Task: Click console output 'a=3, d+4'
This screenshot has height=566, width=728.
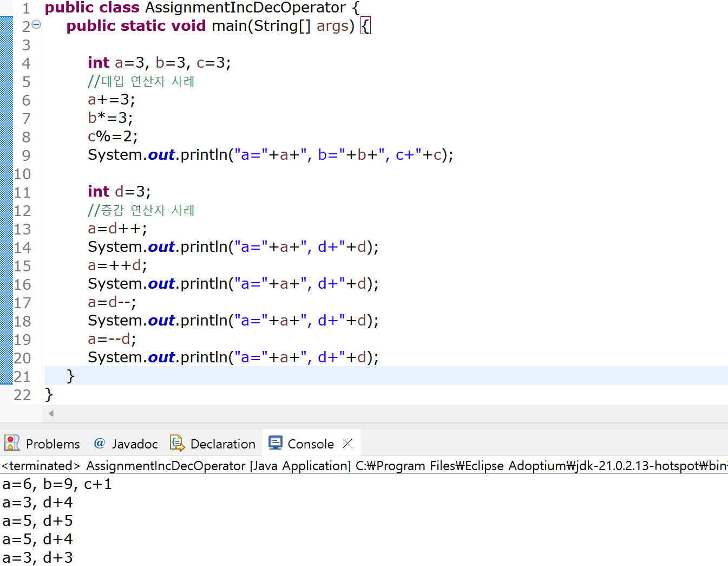Action: coord(37,502)
